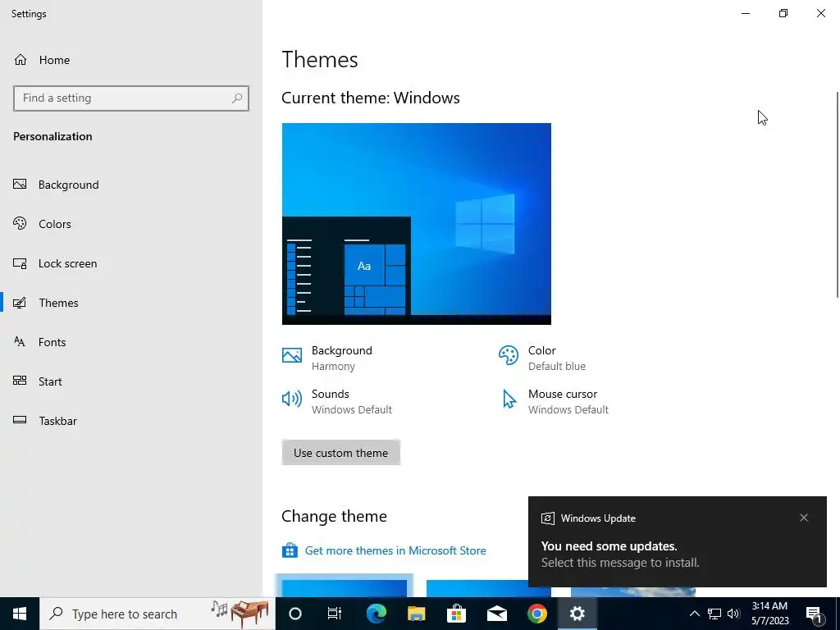Screen dimensions: 840x630
Task: Click the Sounds speaker icon
Action: coord(292,399)
